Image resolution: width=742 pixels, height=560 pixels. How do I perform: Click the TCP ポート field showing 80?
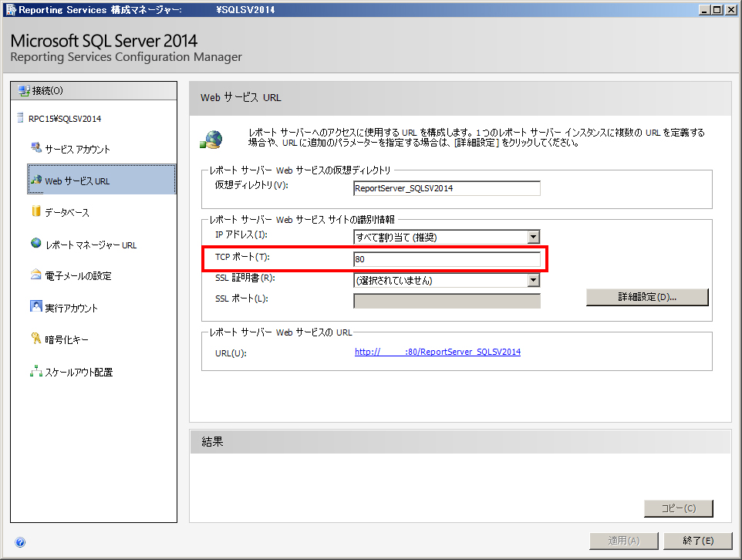[447, 259]
